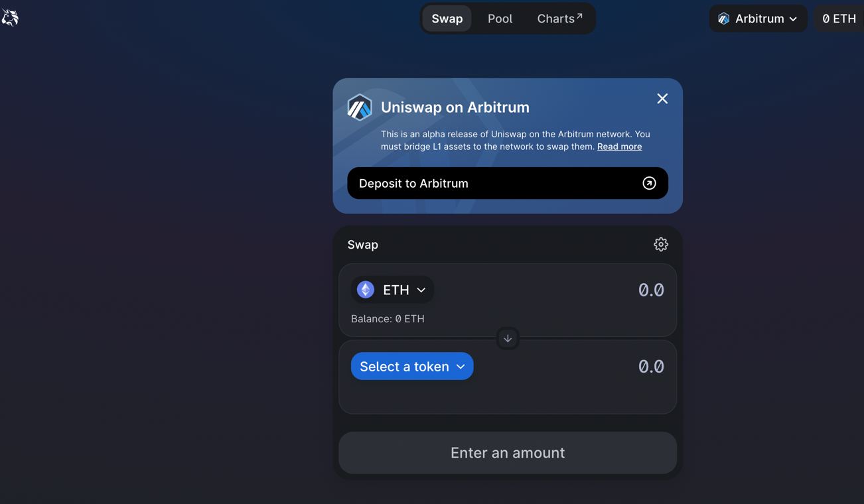Click the external arrow beside Charts
864x504 pixels.
579,15
